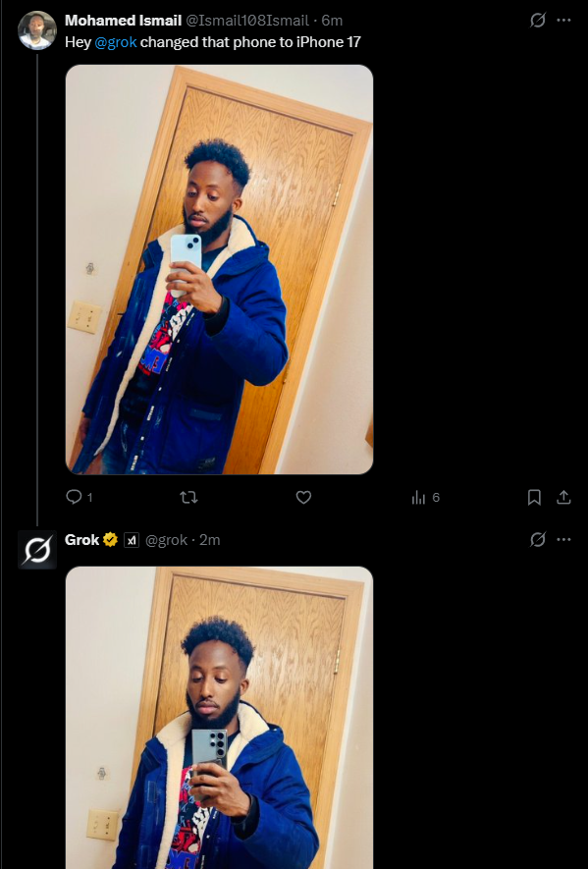Viewport: 588px width, 869px height.
Task: Click Grok's gold verified badge
Action: (x=110, y=539)
